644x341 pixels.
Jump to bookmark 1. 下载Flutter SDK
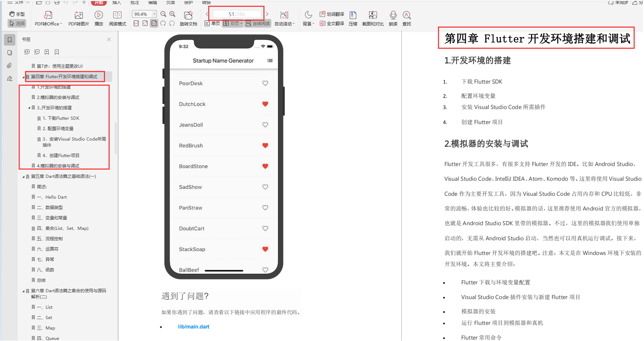[61, 118]
